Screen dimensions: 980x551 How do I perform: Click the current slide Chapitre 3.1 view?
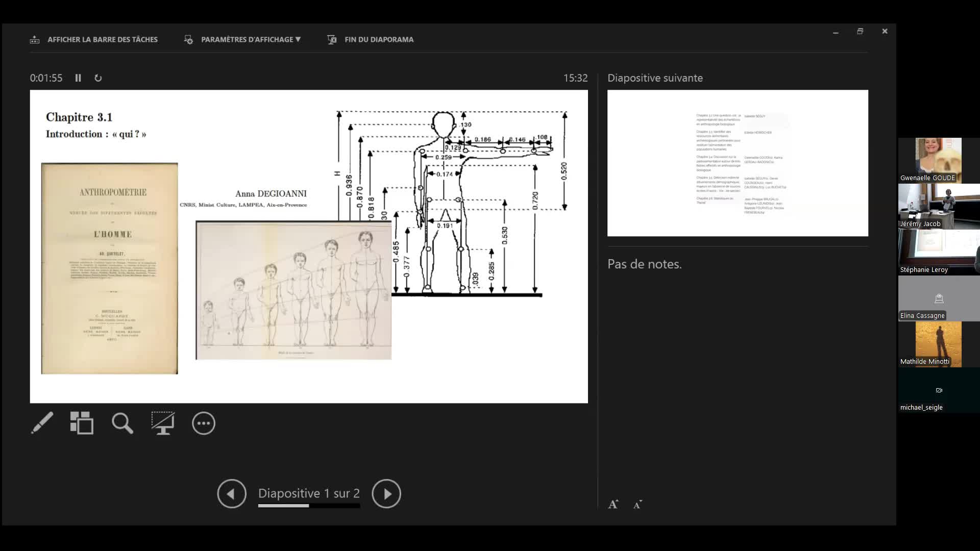pyautogui.click(x=309, y=246)
